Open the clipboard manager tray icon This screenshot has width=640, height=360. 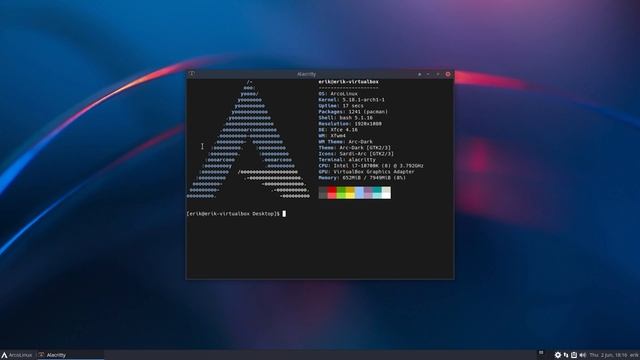(574, 355)
